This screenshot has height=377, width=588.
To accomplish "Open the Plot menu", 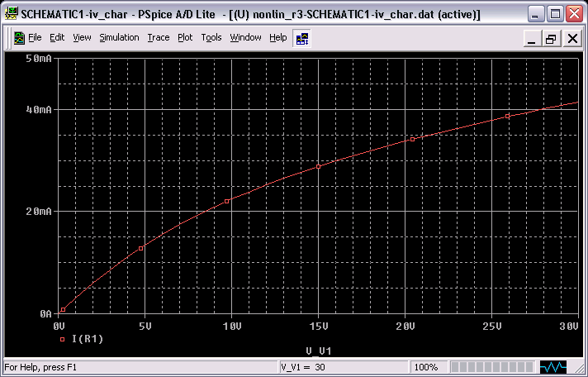I will pyautogui.click(x=185, y=37).
